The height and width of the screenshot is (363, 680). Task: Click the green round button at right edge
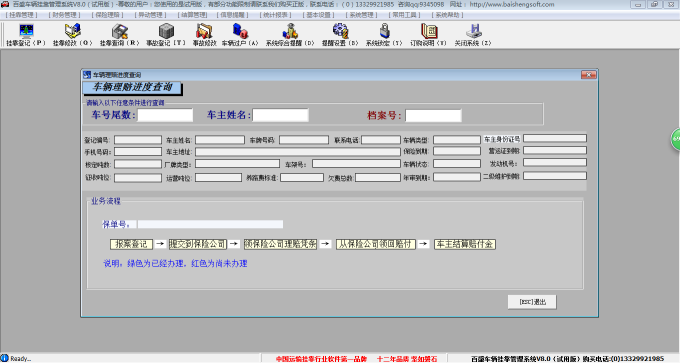pyautogui.click(x=676, y=139)
